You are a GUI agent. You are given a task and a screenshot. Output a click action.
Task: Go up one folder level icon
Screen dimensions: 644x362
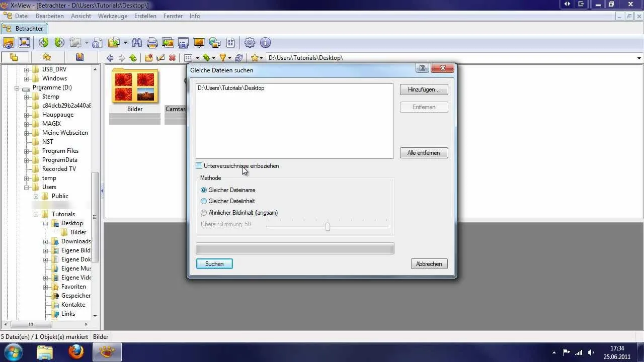(133, 58)
